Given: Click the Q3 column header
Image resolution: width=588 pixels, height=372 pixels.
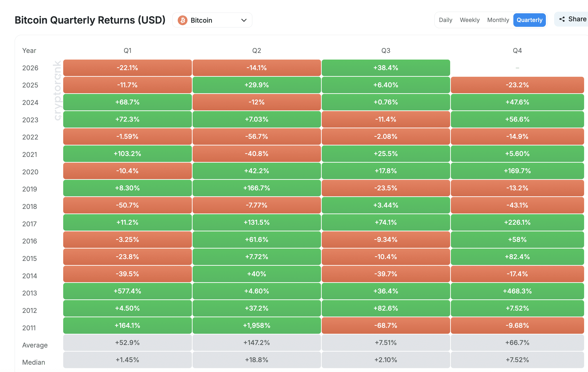Looking at the screenshot, I should (386, 51).
